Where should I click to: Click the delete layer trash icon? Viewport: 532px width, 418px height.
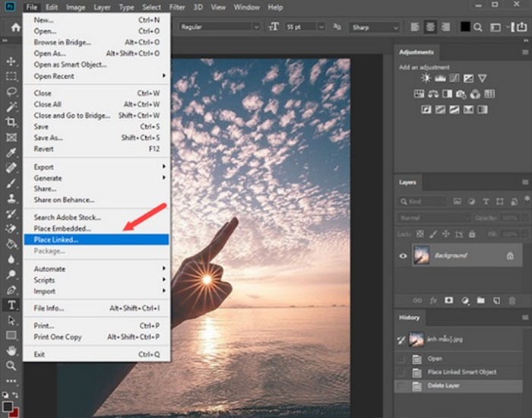[512, 301]
